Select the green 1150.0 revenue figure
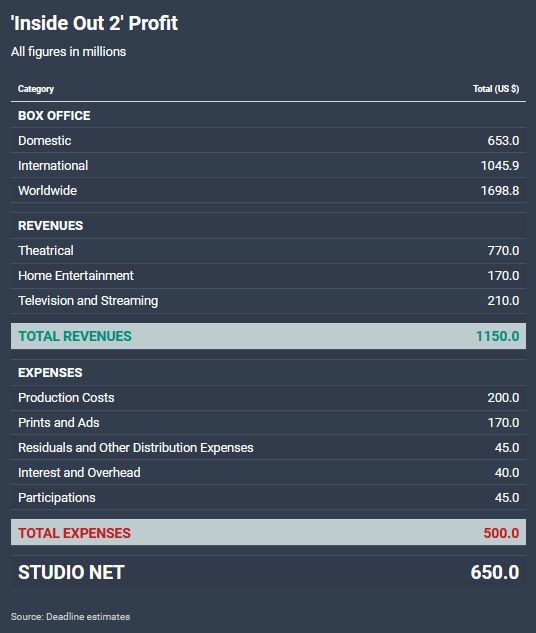This screenshot has width=536, height=633. 497,336
